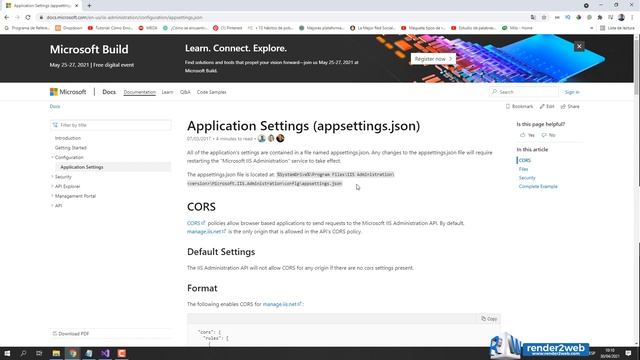640x360 pixels.
Task: Click the first contributor avatar
Action: point(262,139)
